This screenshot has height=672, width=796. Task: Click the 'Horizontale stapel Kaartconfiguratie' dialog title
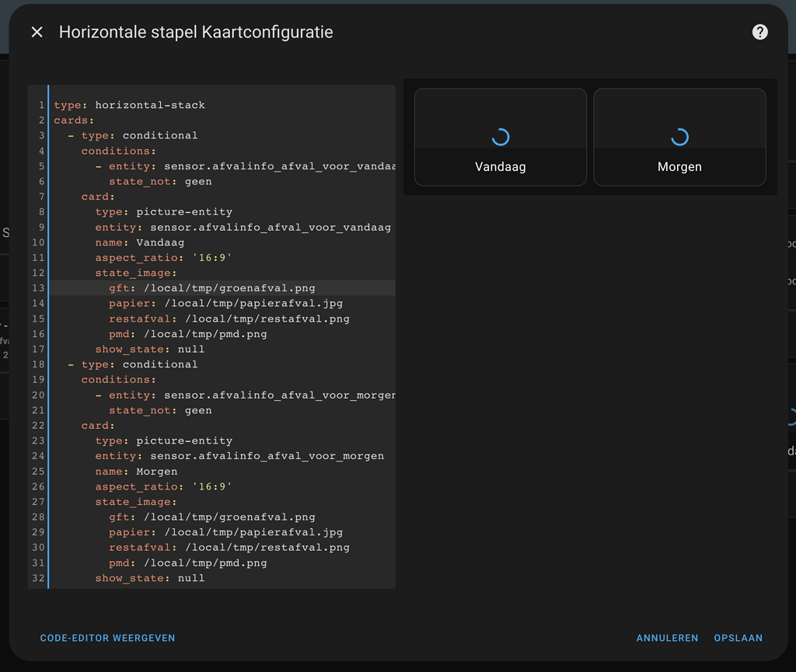tap(196, 33)
